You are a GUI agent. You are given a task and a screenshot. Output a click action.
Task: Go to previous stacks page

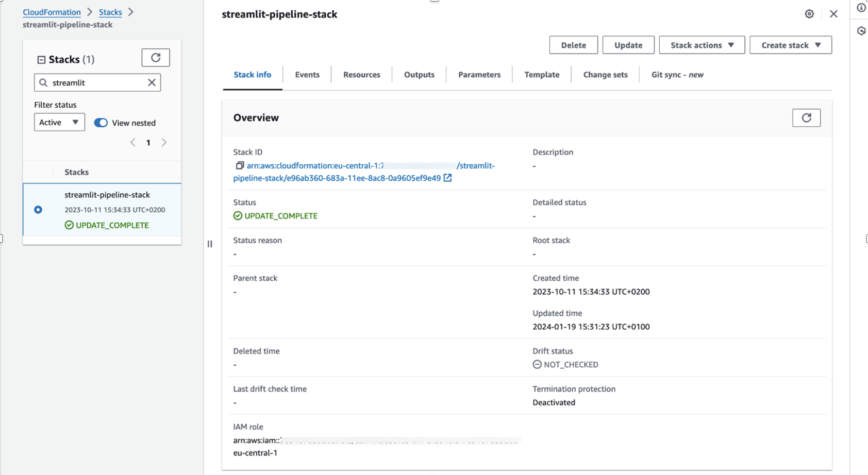coord(133,143)
